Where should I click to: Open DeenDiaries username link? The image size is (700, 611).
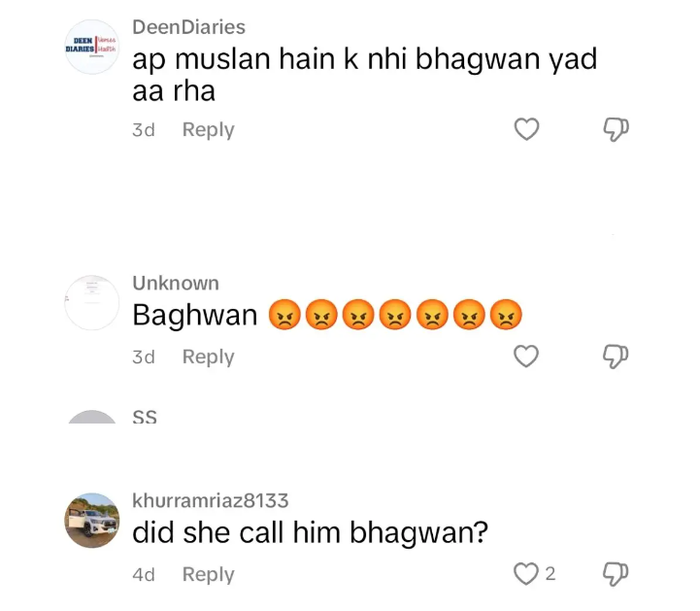coord(189,27)
